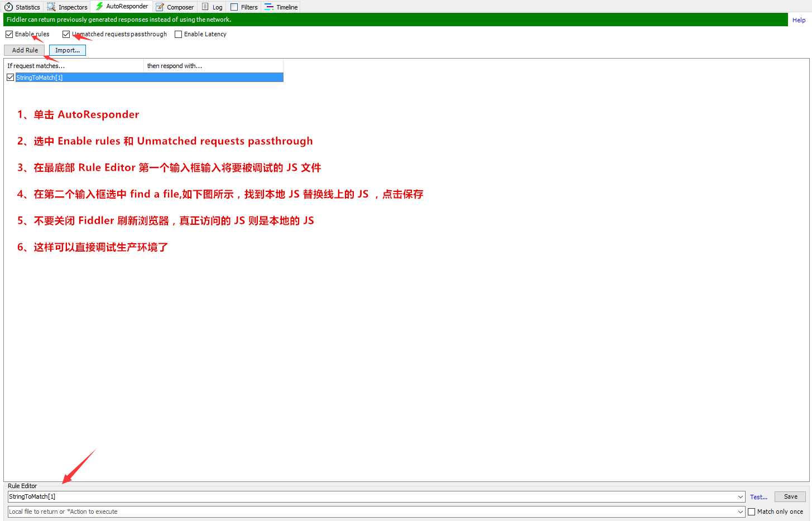The height and width of the screenshot is (521, 812).
Task: Toggle the Enable rules checkbox
Action: [9, 34]
